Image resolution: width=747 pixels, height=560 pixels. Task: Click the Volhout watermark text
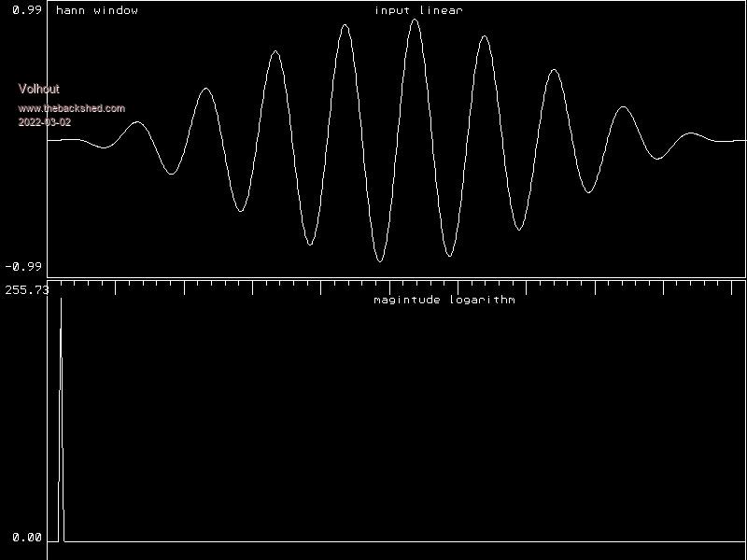click(39, 90)
